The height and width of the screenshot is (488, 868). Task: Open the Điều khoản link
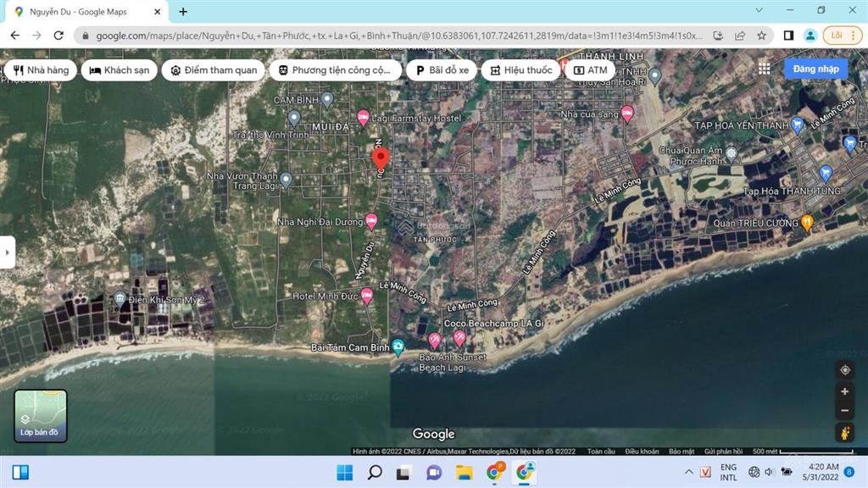642,452
